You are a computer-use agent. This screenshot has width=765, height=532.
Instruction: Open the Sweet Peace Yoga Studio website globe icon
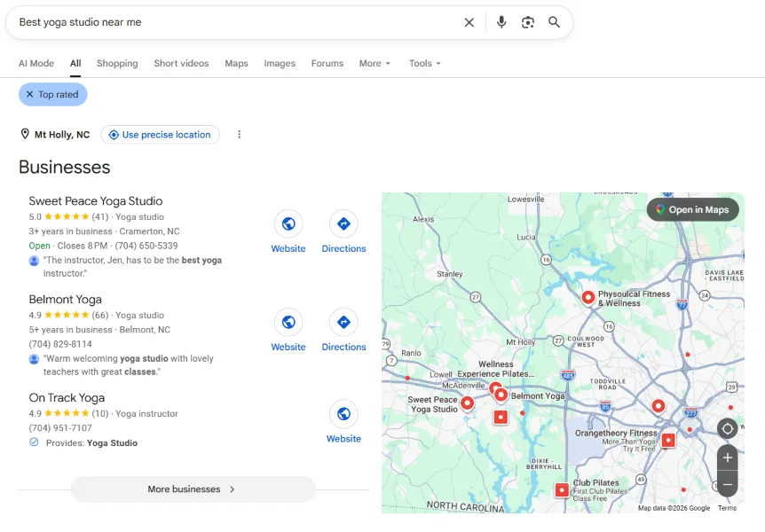[288, 223]
